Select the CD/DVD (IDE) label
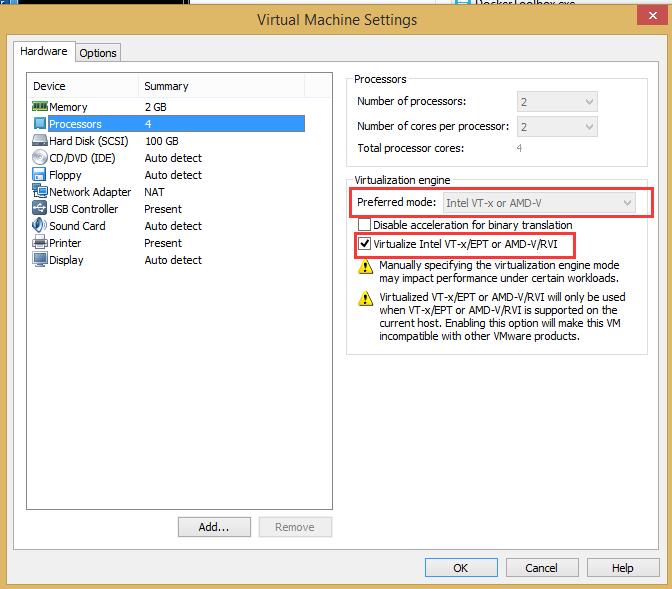 (82, 158)
